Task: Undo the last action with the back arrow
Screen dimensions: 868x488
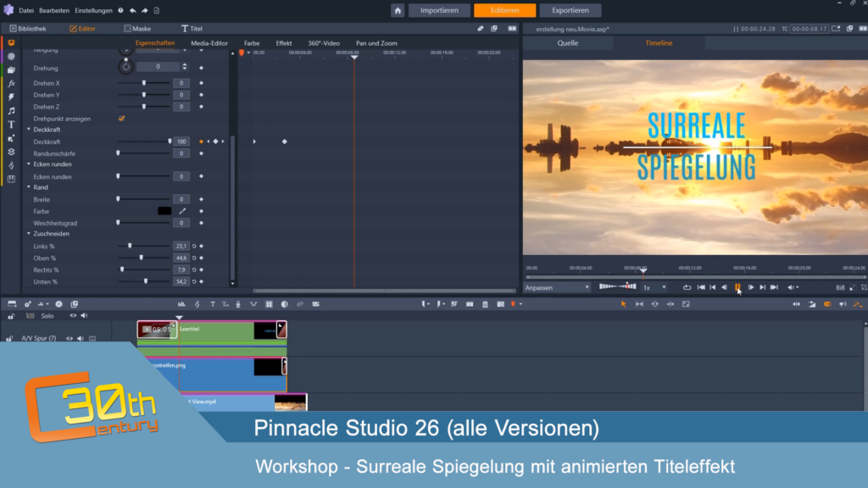Action: point(133,10)
